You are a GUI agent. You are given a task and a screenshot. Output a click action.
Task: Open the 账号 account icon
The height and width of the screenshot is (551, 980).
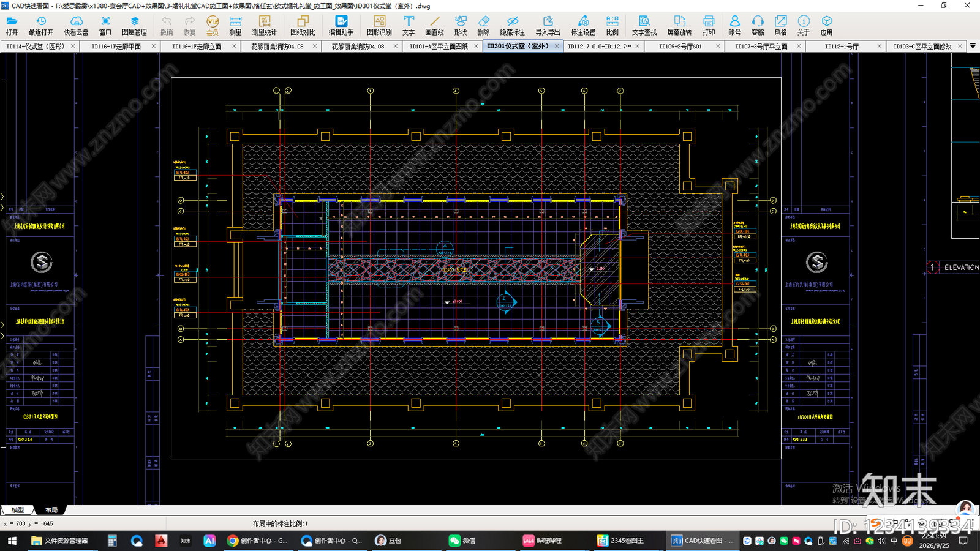coord(734,25)
